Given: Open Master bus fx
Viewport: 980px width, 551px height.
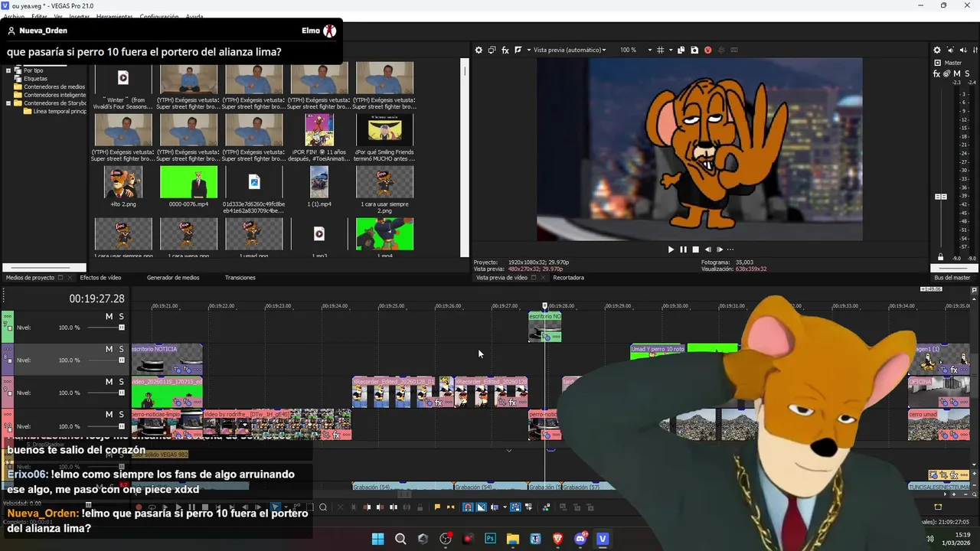Looking at the screenshot, I should pos(936,74).
